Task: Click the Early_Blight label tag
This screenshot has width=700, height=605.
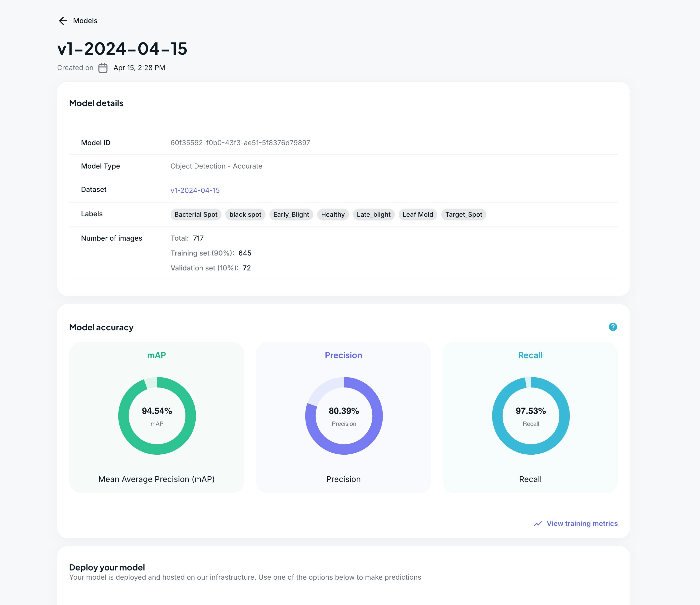Action: 291,215
